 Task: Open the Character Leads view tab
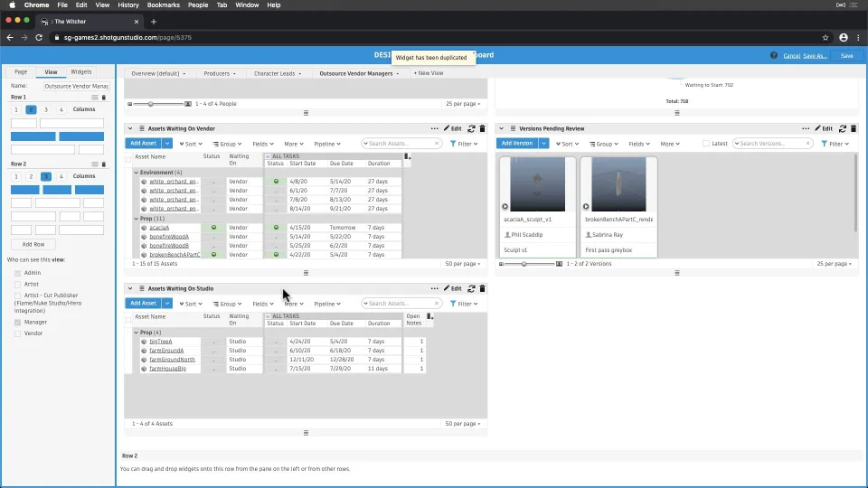tap(275, 73)
